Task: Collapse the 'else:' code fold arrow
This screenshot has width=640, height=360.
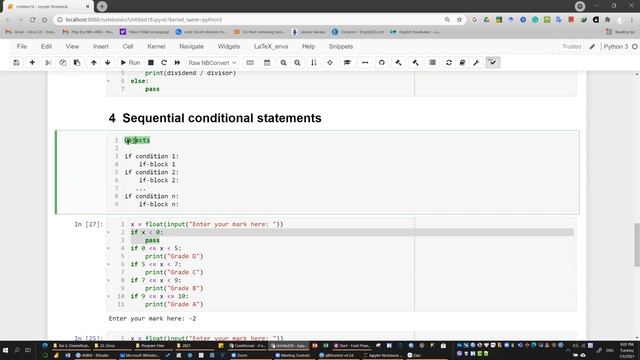Action: (x=109, y=81)
